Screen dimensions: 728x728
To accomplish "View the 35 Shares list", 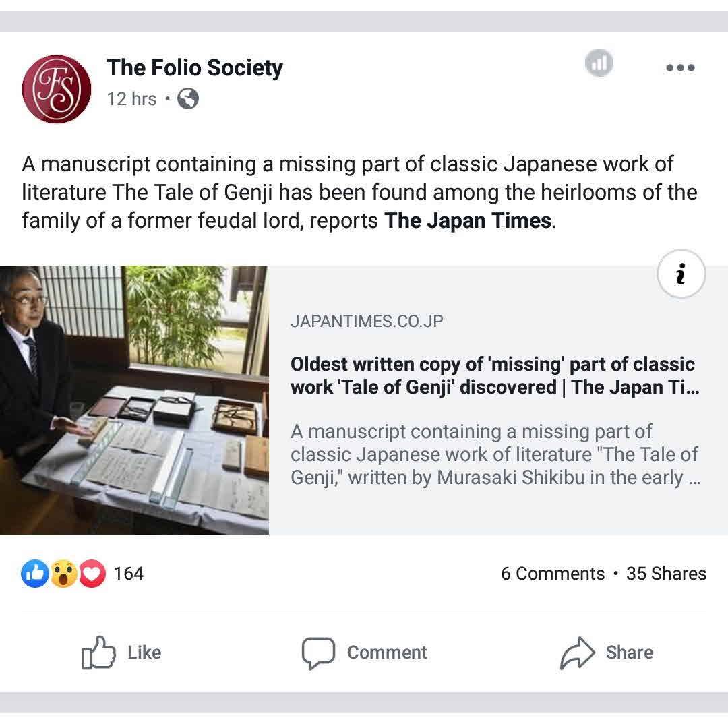I will click(x=666, y=574).
